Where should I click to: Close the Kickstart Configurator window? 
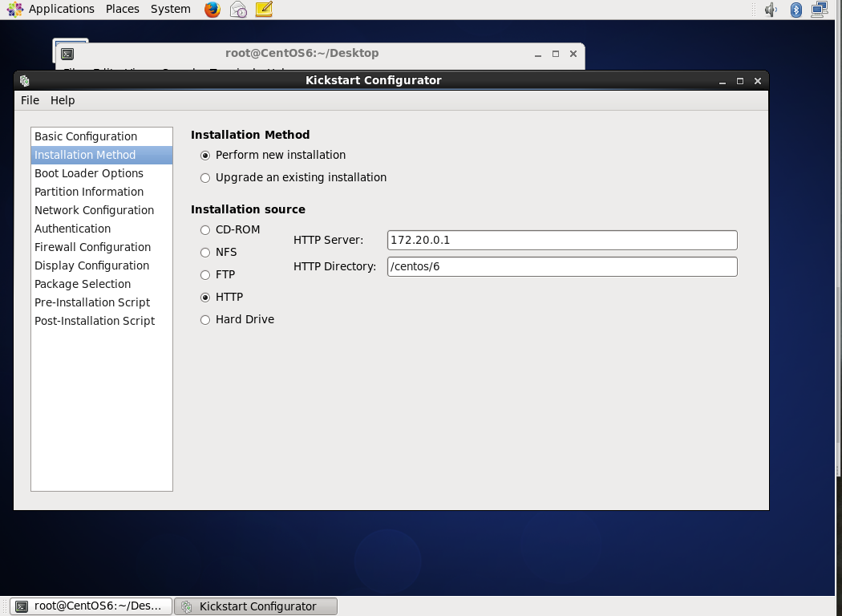click(758, 81)
